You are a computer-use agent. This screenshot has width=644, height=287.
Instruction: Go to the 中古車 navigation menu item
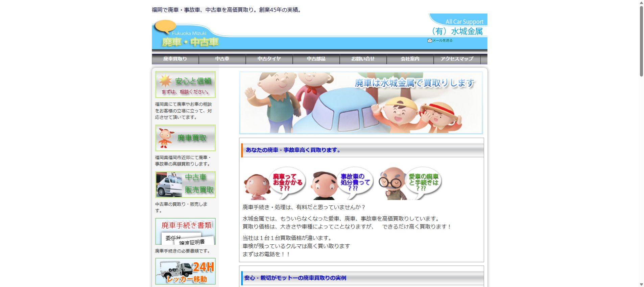click(222, 59)
